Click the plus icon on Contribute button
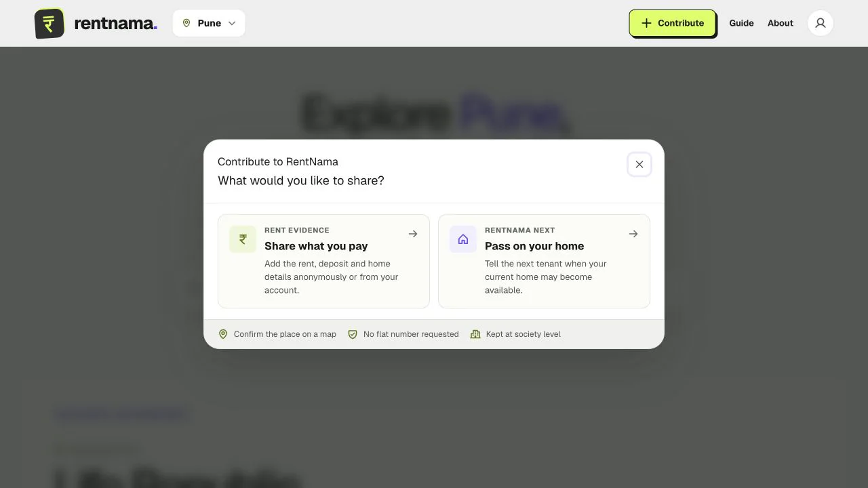 [x=646, y=23]
